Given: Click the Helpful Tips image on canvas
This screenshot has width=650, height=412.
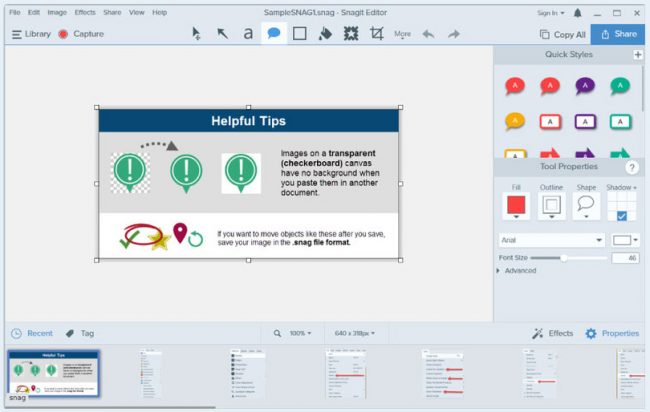Looking at the screenshot, I should 248,184.
